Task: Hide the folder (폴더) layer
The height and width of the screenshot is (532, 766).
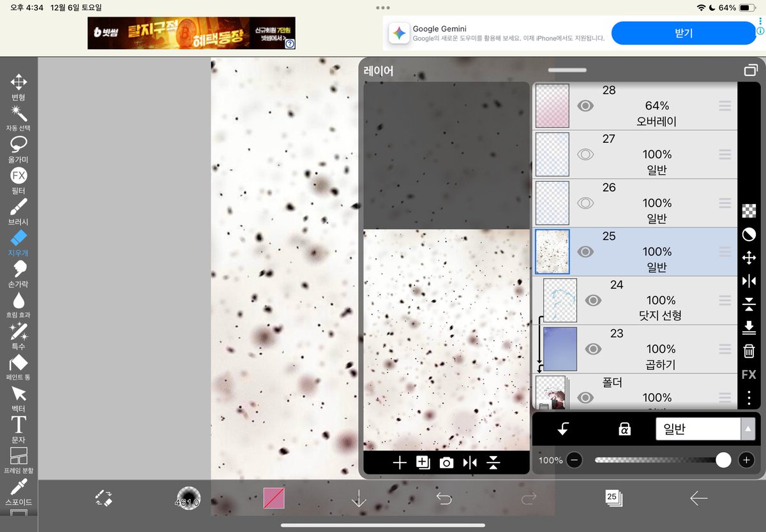Action: point(585,397)
